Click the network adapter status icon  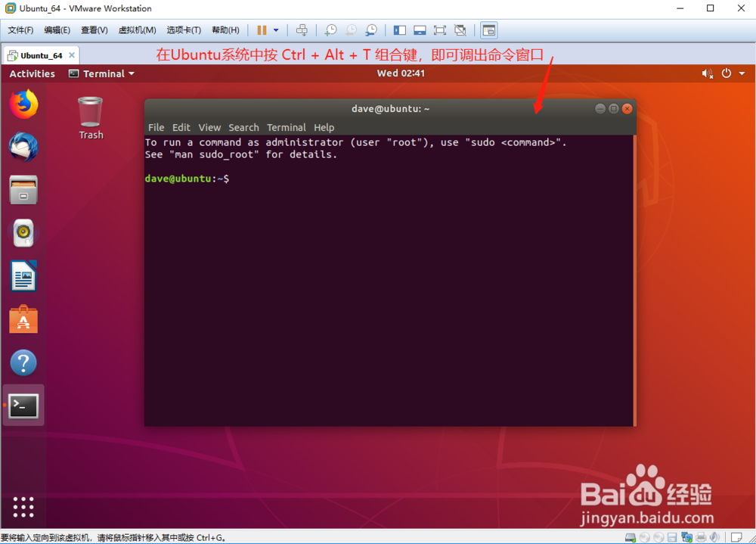pyautogui.click(x=687, y=537)
